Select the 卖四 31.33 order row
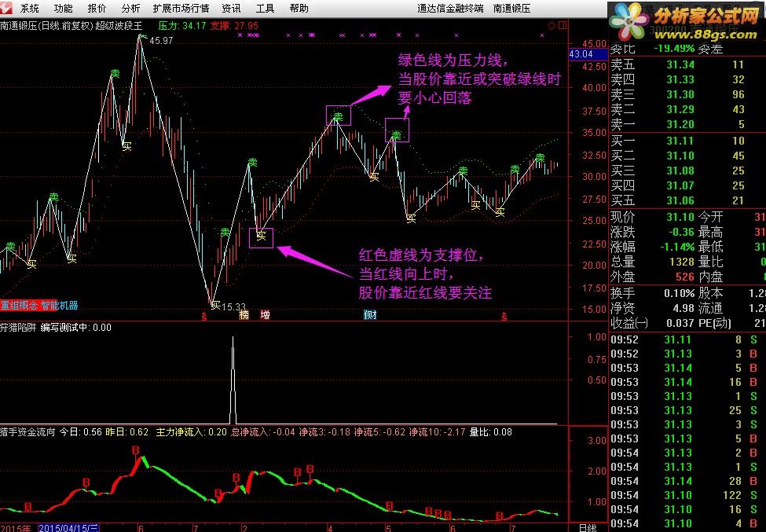The width and height of the screenshot is (766, 532). [687, 79]
